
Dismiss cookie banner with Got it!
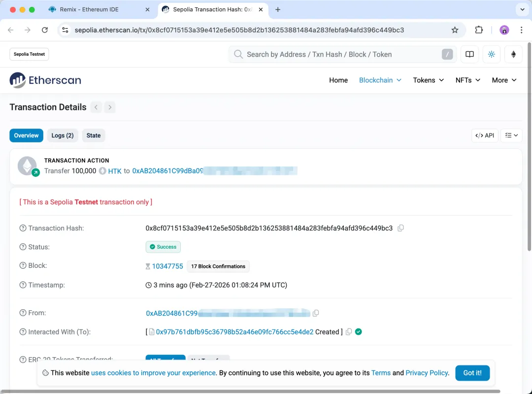click(472, 373)
